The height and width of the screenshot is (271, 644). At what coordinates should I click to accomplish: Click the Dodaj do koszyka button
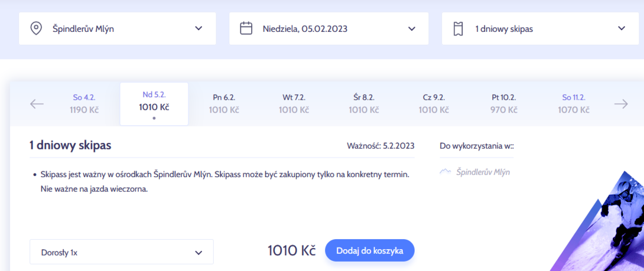pos(370,251)
